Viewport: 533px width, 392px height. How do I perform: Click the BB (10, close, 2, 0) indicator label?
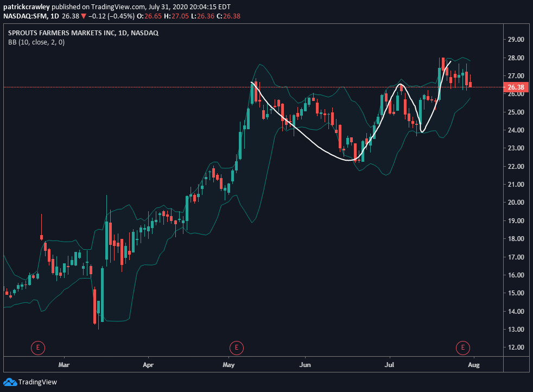click(x=36, y=42)
